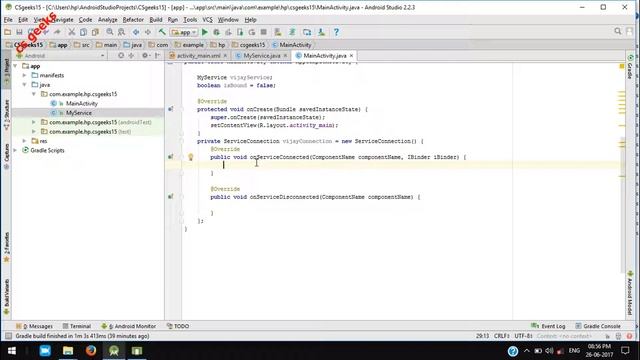Click the Copy toolbar icon
This screenshot has width=640, height=360.
pyautogui.click(x=83, y=32)
